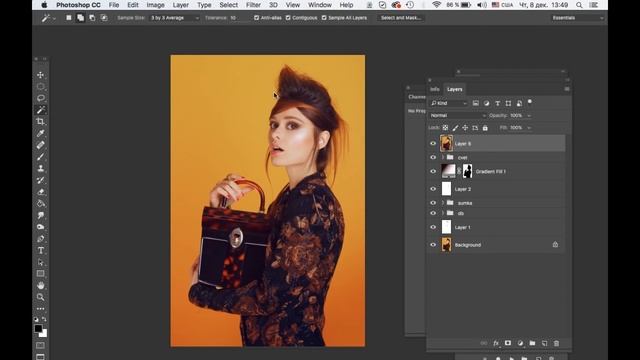Click Create new layer icon

tap(544, 343)
